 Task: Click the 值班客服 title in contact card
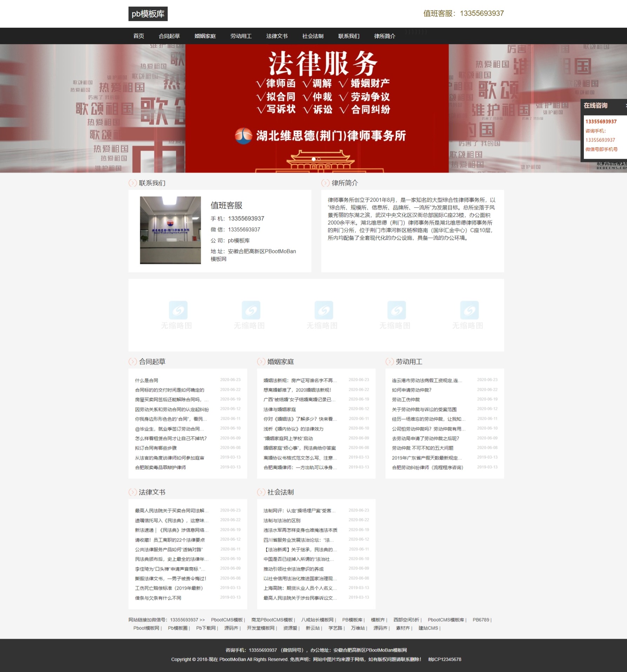[227, 205]
